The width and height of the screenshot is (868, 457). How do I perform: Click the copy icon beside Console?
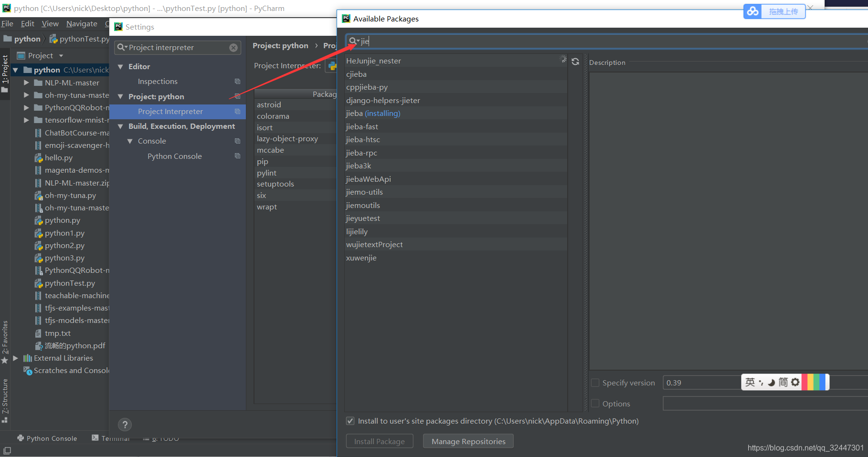[x=237, y=141]
